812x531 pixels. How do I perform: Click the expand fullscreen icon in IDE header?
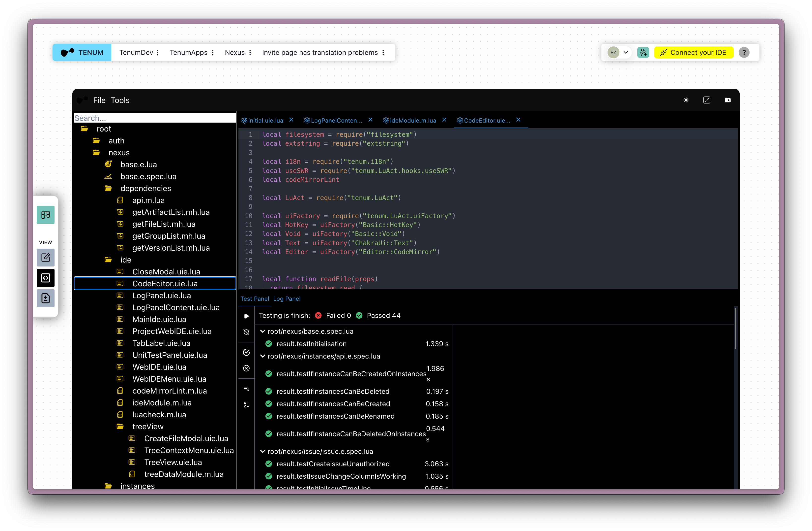click(707, 100)
